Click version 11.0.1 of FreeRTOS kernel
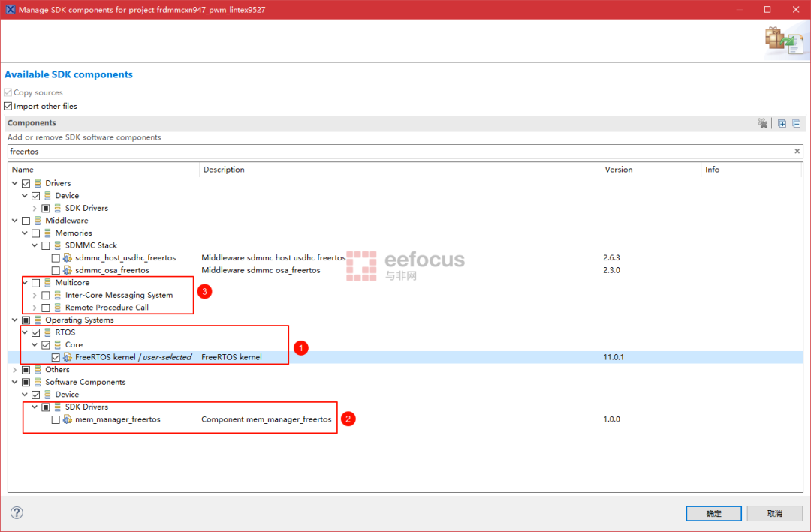This screenshot has height=532, width=811. pyautogui.click(x=614, y=356)
